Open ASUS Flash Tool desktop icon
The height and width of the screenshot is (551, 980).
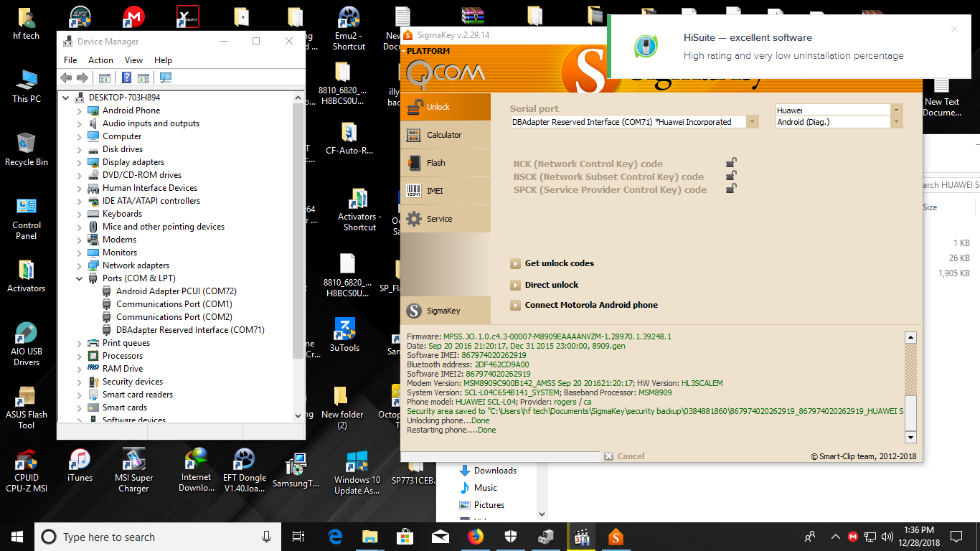(x=27, y=408)
